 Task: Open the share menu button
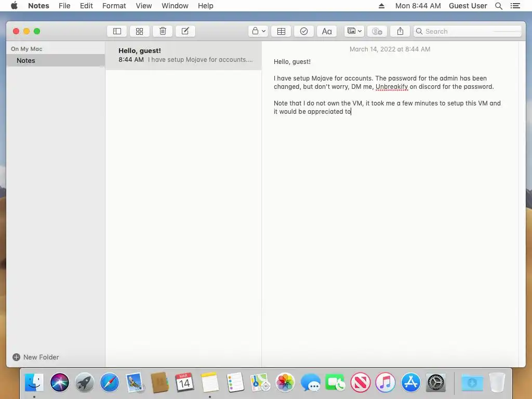point(400,31)
